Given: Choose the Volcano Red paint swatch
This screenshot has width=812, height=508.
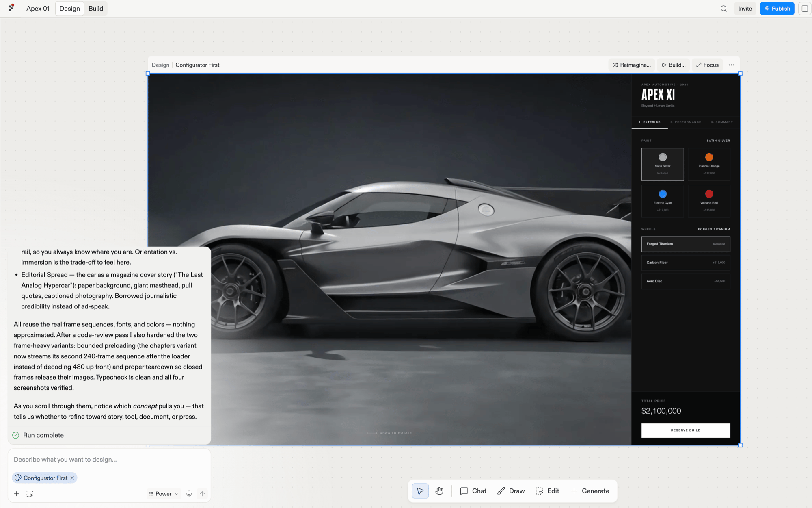Looking at the screenshot, I should (x=709, y=201).
